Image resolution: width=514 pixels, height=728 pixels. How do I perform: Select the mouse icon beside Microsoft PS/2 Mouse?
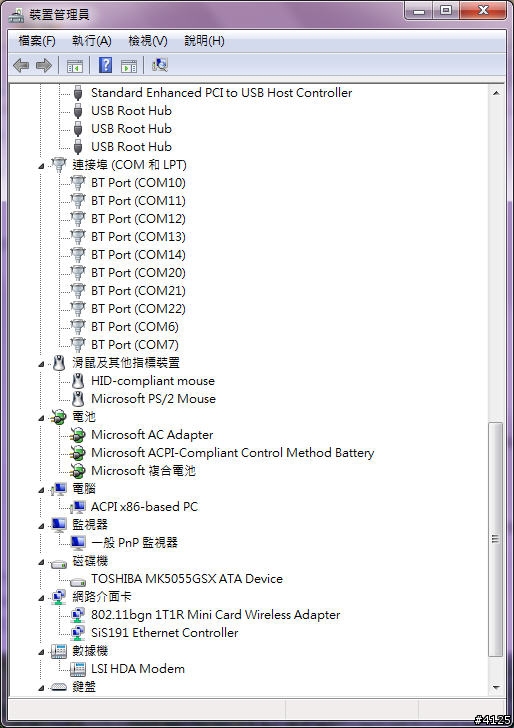pos(78,399)
